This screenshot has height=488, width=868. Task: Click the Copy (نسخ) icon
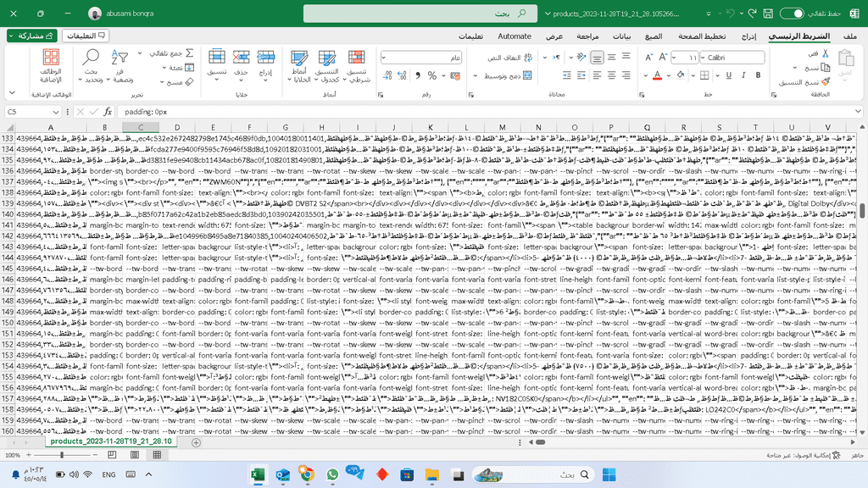pos(826,68)
